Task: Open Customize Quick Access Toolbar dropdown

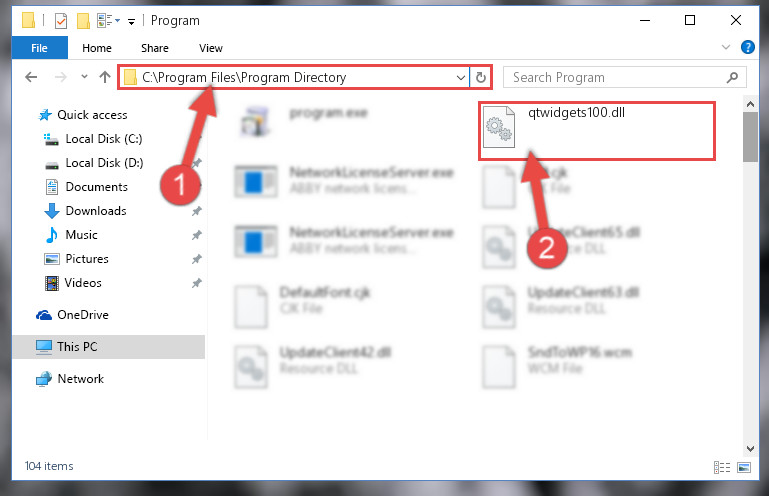Action: (x=131, y=22)
